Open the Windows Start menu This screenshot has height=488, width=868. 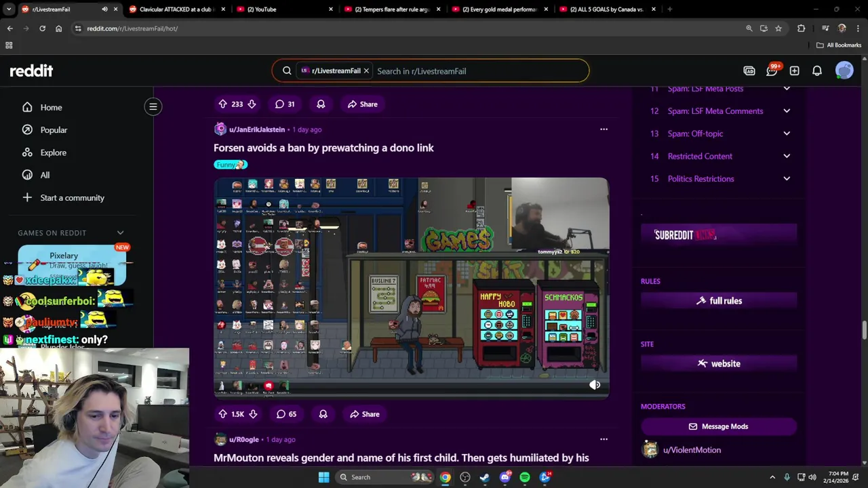323,477
